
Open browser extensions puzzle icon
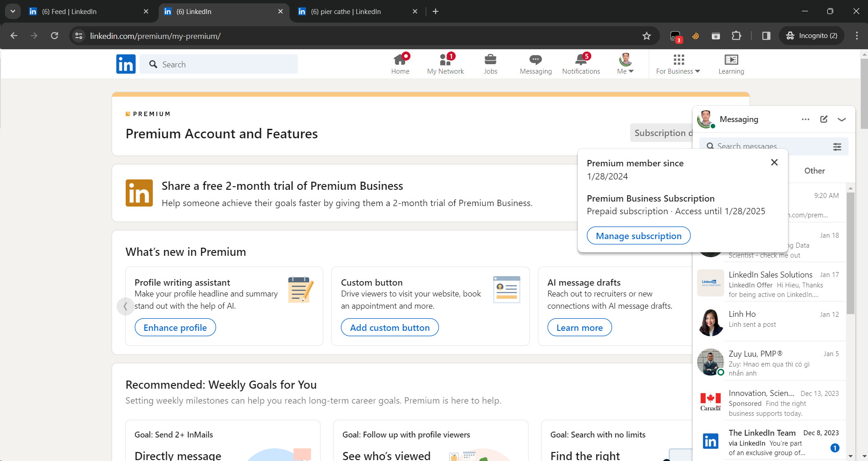click(736, 36)
